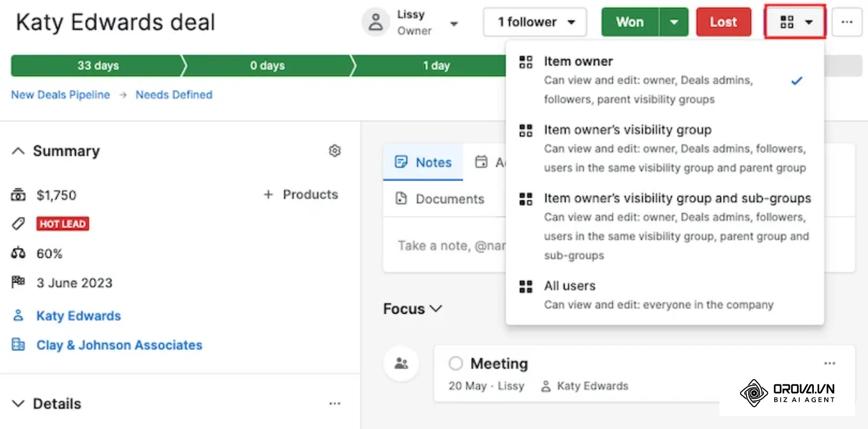Click the plus icon to add Products
The width and height of the screenshot is (868, 429).
[x=268, y=194]
